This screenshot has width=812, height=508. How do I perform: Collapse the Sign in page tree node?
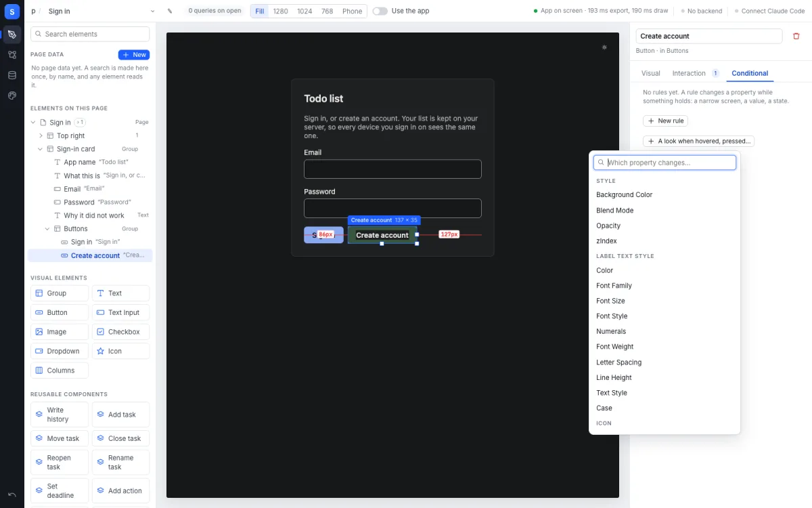(33, 123)
